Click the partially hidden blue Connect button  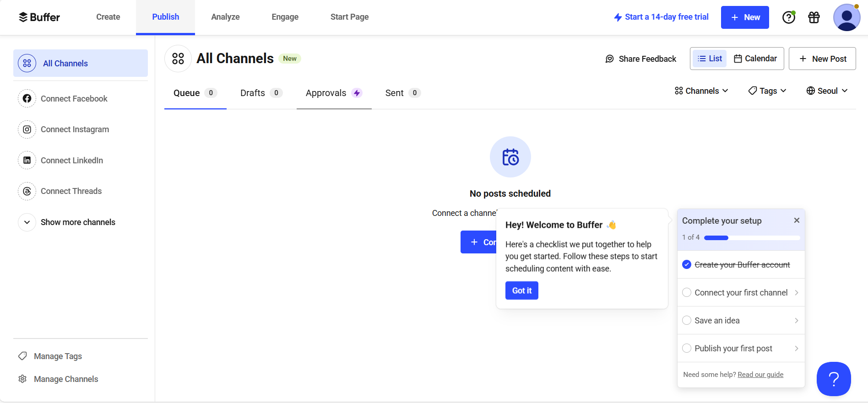tap(478, 242)
